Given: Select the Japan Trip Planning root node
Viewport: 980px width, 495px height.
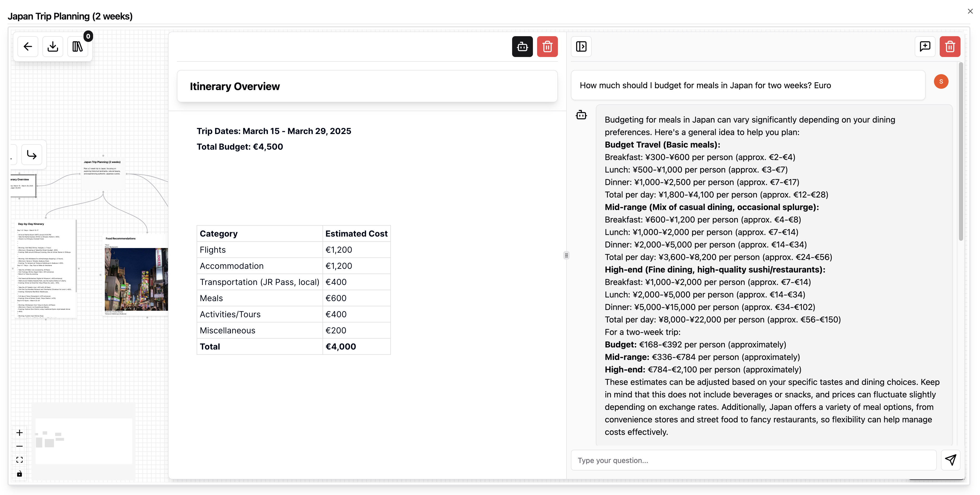Looking at the screenshot, I should 103,173.
